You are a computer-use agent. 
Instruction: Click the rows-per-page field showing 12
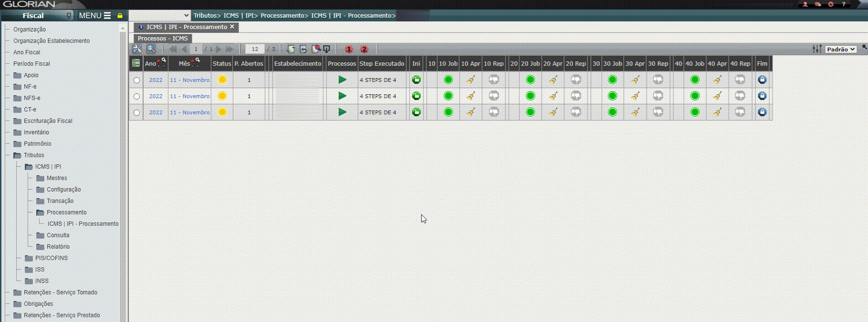click(x=255, y=49)
